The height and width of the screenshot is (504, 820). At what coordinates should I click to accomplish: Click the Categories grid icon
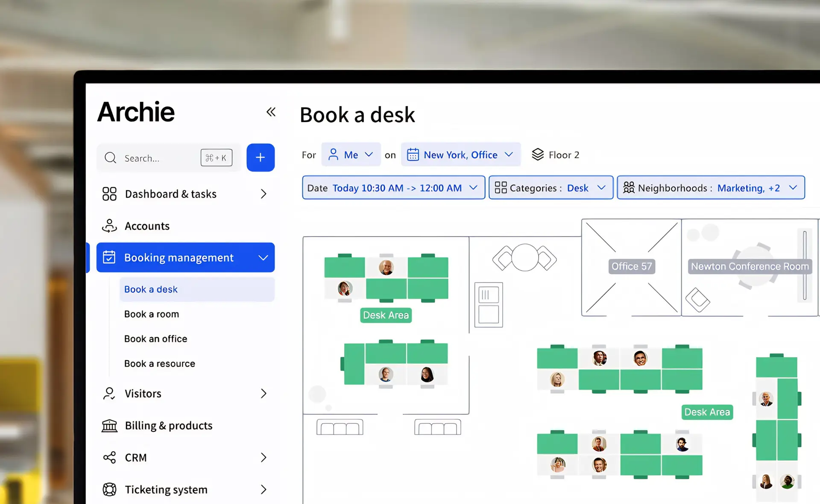pyautogui.click(x=501, y=188)
